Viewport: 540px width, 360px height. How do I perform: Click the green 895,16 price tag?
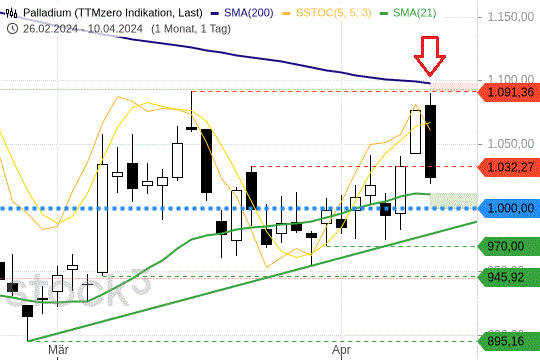click(509, 341)
